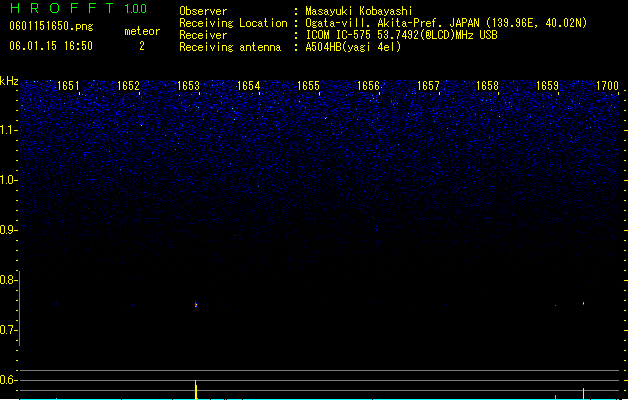Click the short yellow spike near right edge
Image resolution: width=629 pixels, height=400 pixels.
click(x=583, y=393)
